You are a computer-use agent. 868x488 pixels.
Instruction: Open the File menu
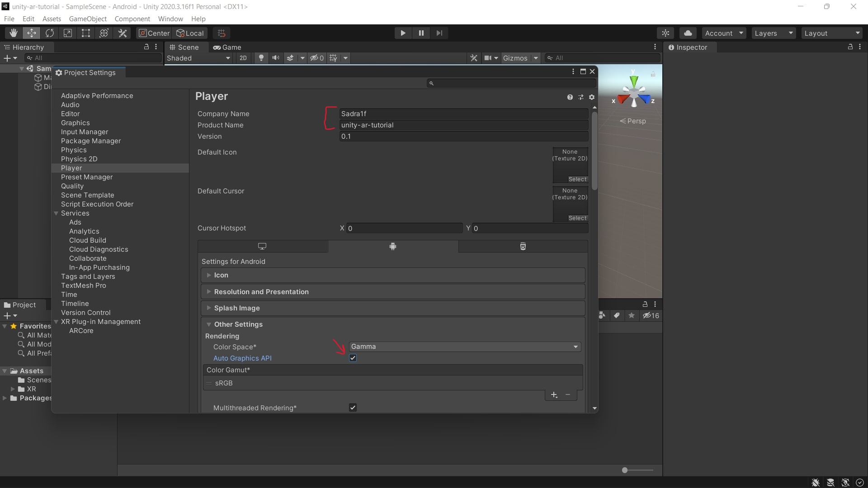(x=9, y=19)
